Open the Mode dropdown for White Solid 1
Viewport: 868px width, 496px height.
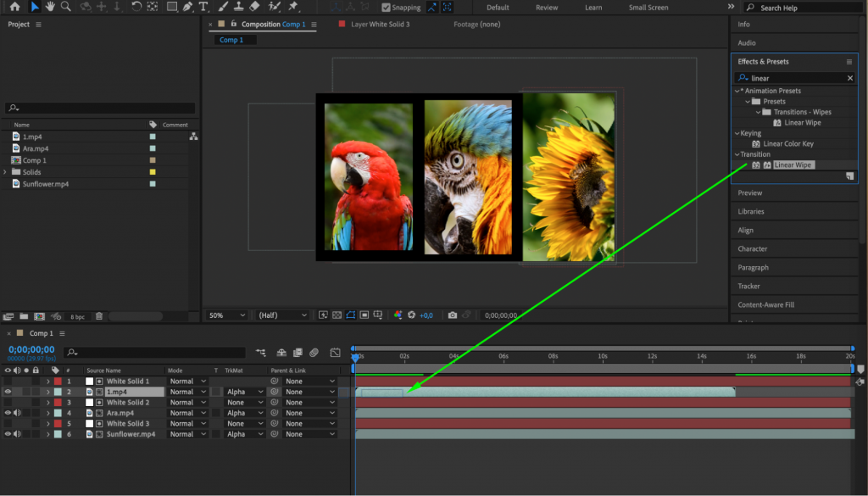[x=187, y=381]
